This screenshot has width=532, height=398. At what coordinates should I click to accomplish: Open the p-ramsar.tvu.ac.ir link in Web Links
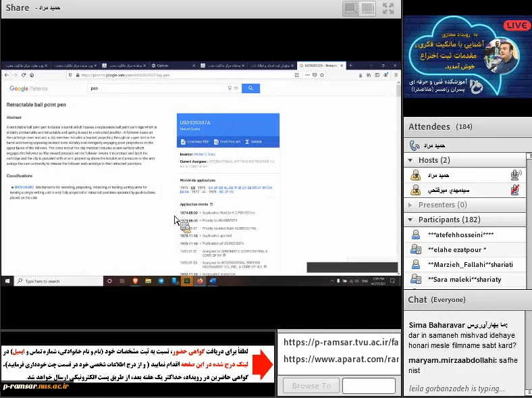coord(341,343)
